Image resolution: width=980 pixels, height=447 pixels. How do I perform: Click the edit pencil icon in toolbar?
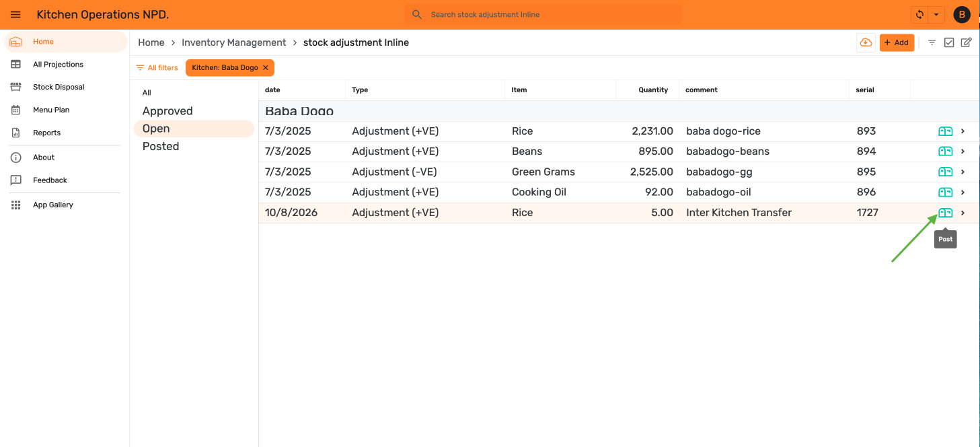tap(966, 42)
